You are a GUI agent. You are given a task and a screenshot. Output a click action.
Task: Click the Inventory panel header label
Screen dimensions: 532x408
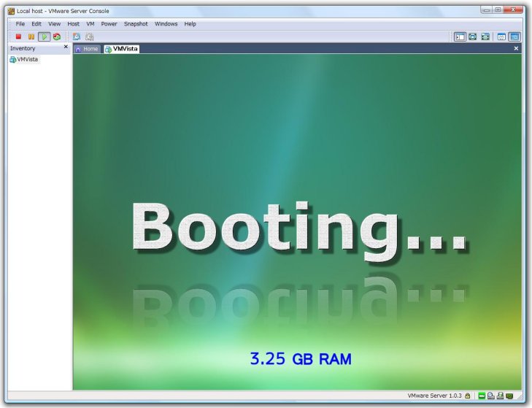point(23,48)
